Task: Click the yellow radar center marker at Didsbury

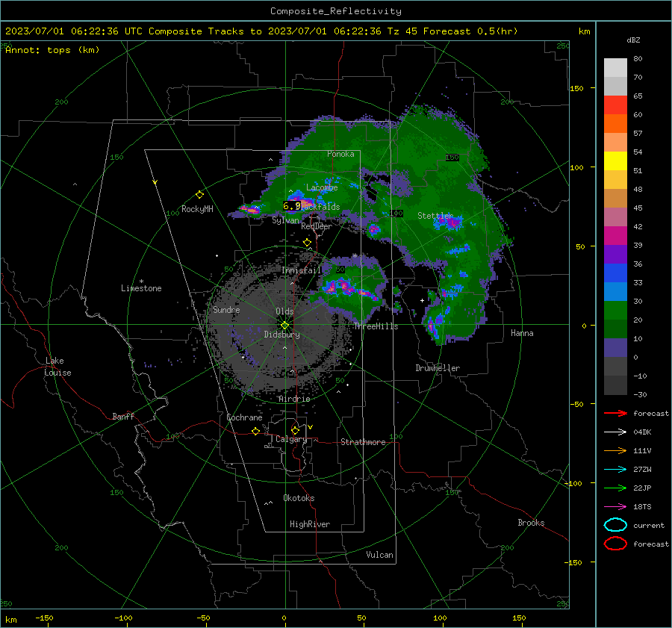Action: pyautogui.click(x=284, y=325)
